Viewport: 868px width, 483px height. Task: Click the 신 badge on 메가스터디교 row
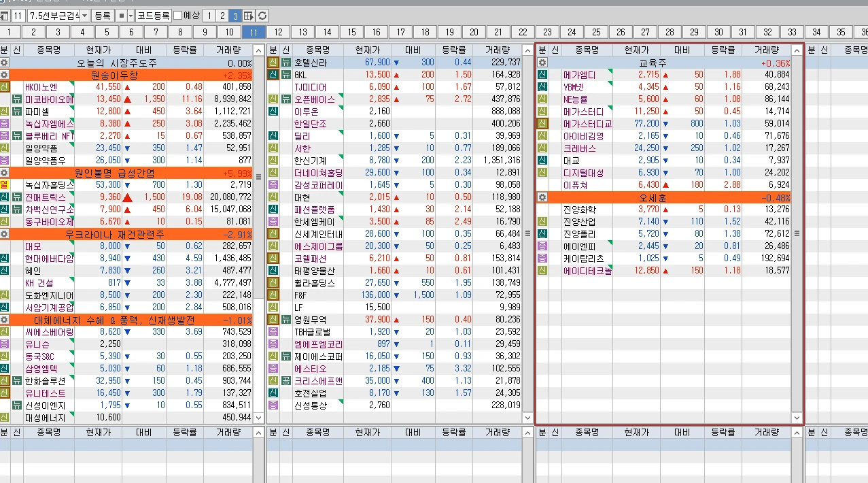click(x=542, y=124)
